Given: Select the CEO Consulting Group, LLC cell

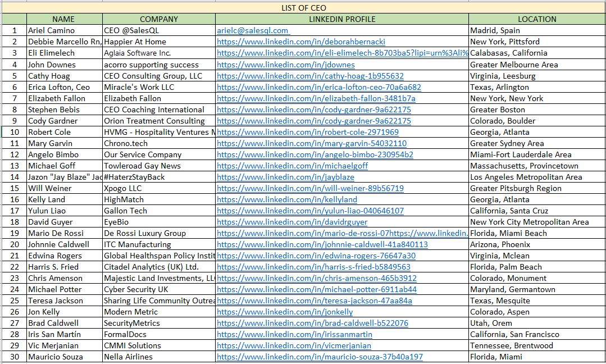Looking at the screenshot, I should click(159, 76).
